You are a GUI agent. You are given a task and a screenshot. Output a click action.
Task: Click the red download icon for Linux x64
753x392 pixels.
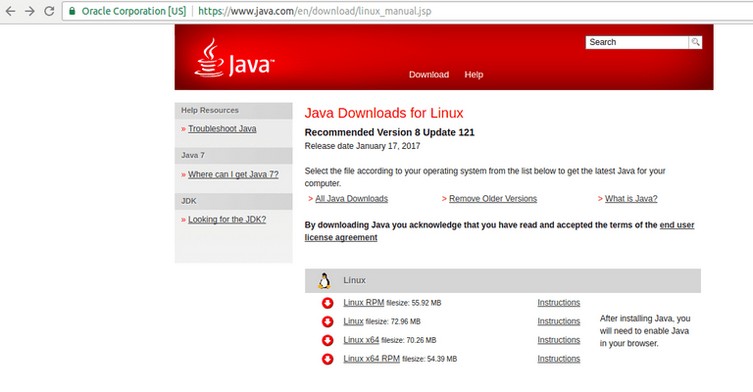point(328,340)
